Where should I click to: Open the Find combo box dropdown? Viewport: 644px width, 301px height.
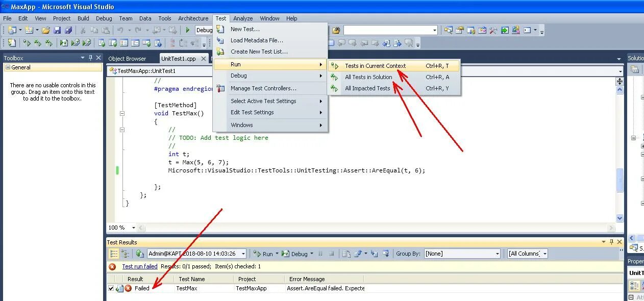point(434,30)
